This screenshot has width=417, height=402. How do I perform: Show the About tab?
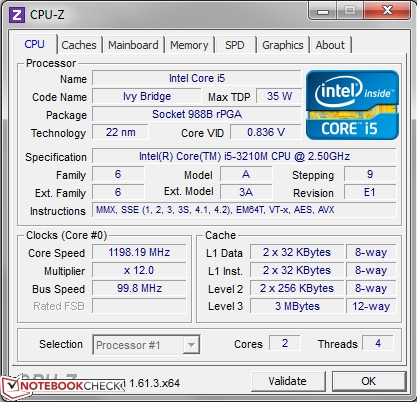[x=330, y=45]
